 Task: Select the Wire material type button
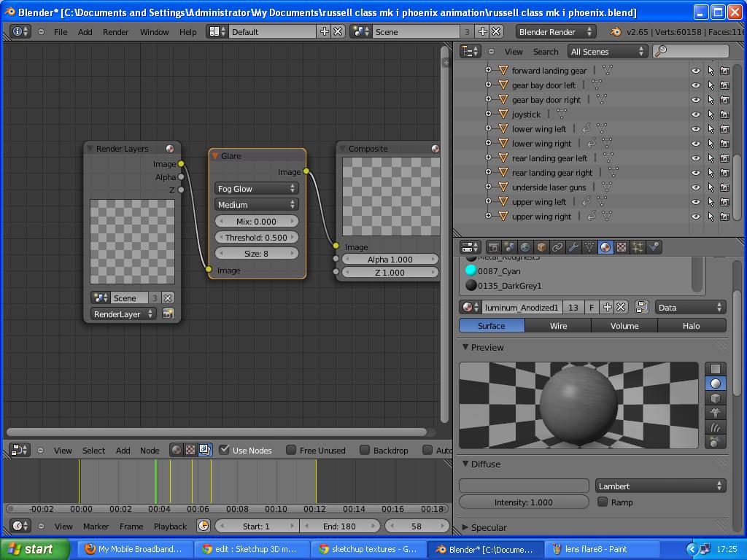click(x=558, y=326)
